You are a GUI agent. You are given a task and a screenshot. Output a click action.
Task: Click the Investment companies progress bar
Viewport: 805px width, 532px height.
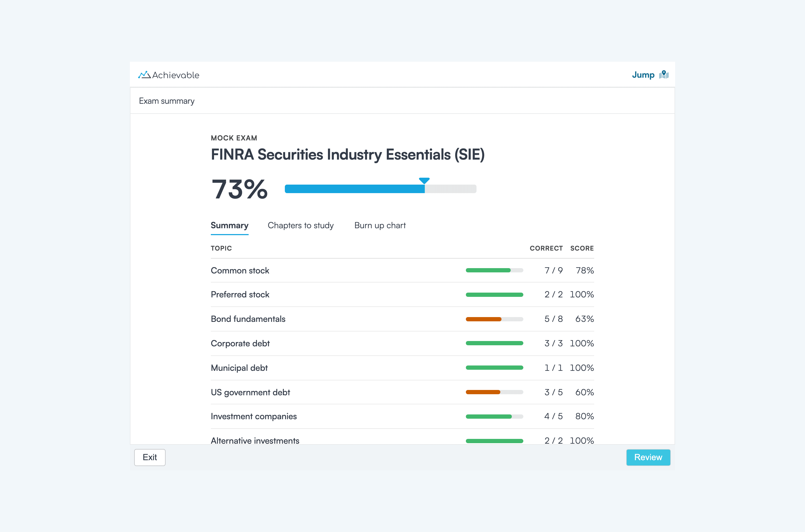coord(494,417)
